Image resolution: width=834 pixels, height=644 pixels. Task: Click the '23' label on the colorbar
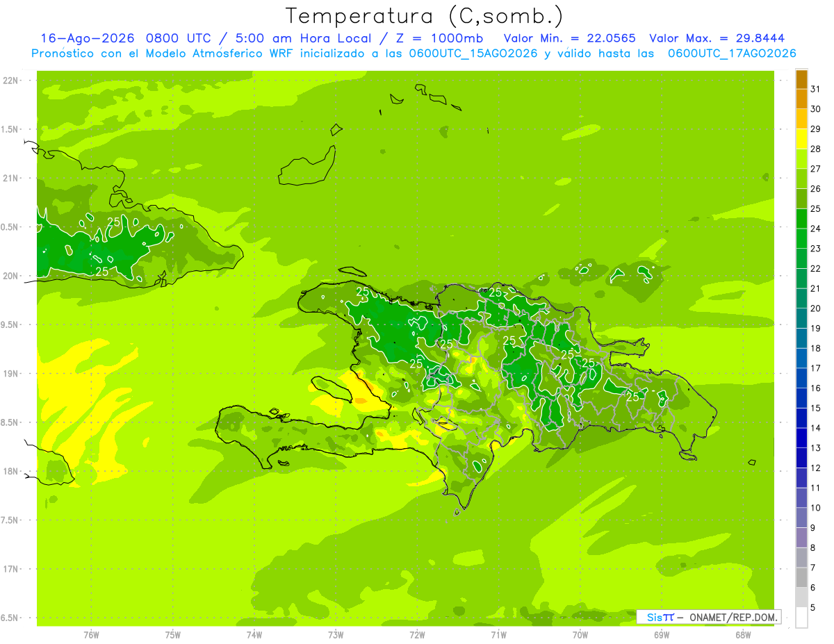coord(816,249)
